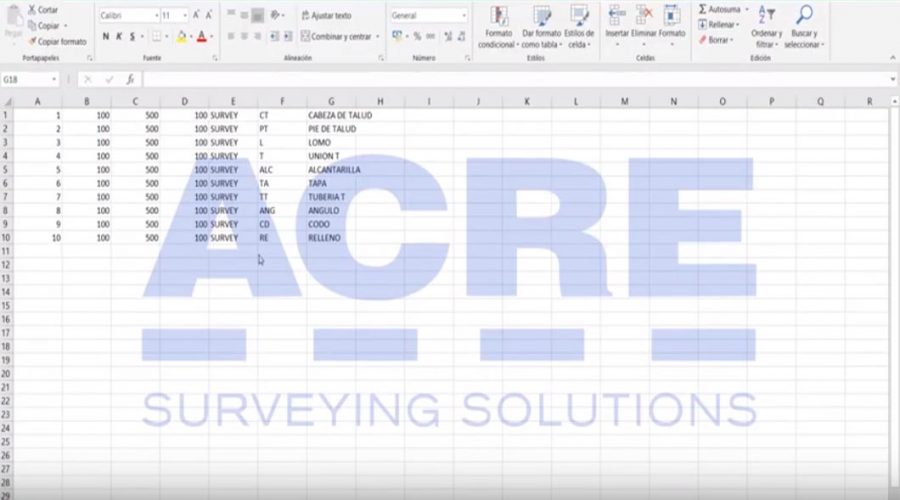Click the Eliminar cells icon
The height and width of the screenshot is (500, 900).
point(644,15)
